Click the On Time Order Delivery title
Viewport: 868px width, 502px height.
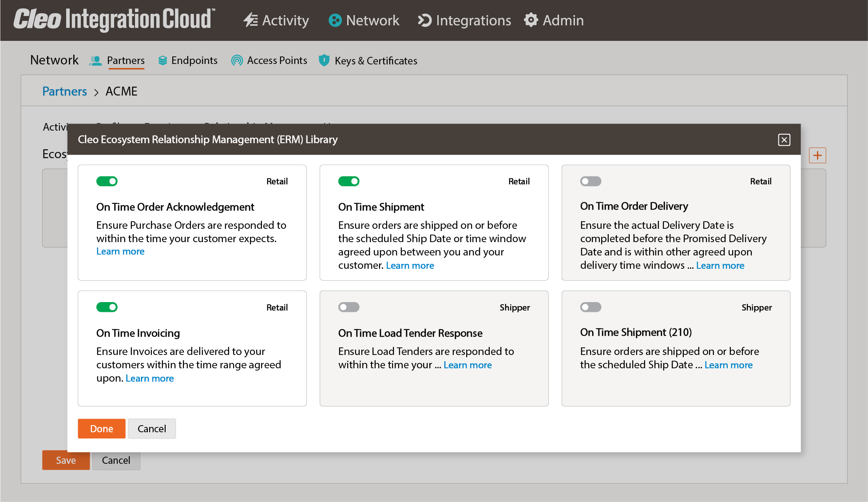pos(634,206)
